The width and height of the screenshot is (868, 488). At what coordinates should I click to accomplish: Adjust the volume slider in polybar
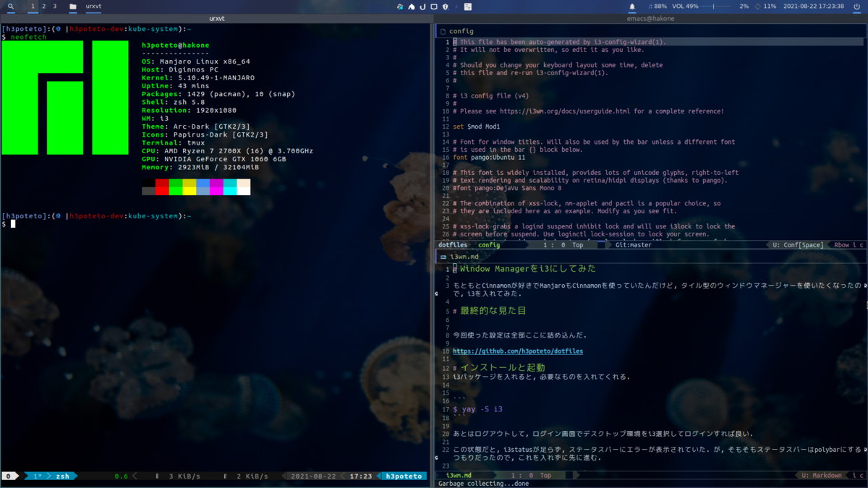[716, 7]
